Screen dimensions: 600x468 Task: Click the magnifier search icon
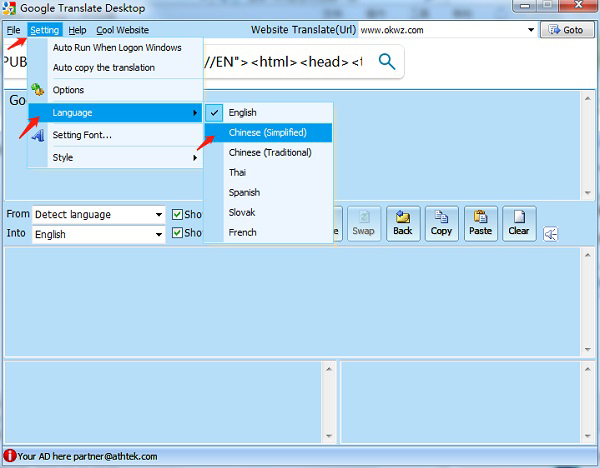pos(386,62)
